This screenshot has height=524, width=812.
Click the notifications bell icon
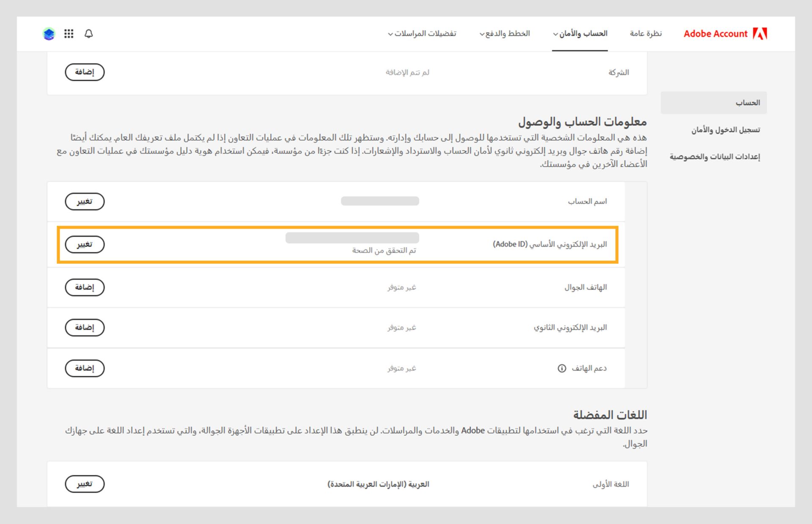coord(88,34)
